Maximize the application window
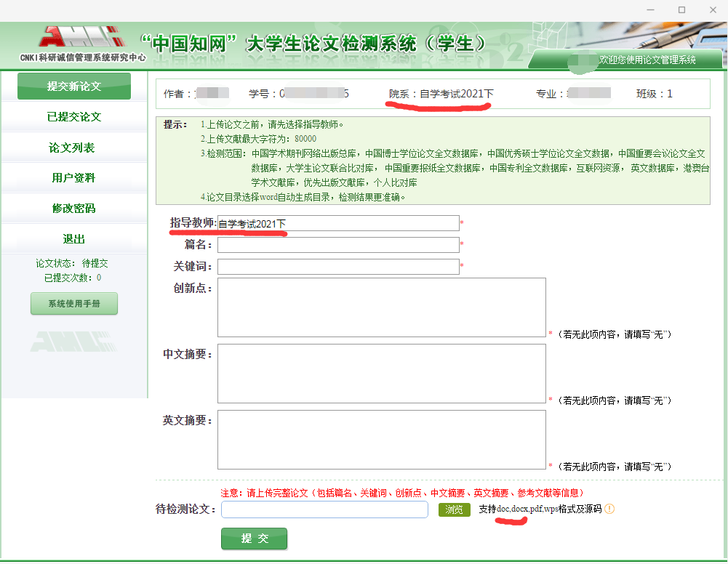728x564 pixels. coord(681,10)
